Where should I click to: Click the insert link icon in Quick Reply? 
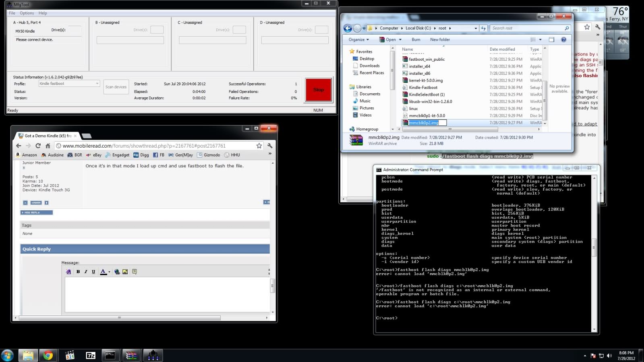[117, 271]
